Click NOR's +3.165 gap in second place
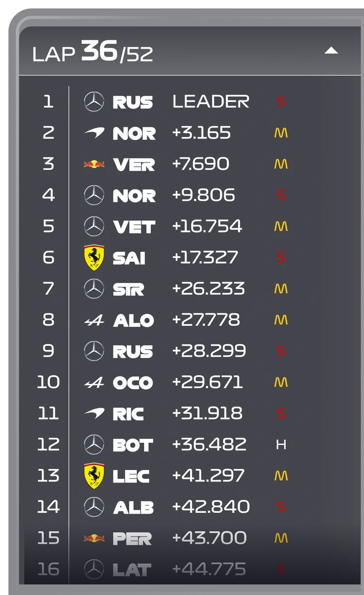The height and width of the screenshot is (595, 364). click(201, 133)
